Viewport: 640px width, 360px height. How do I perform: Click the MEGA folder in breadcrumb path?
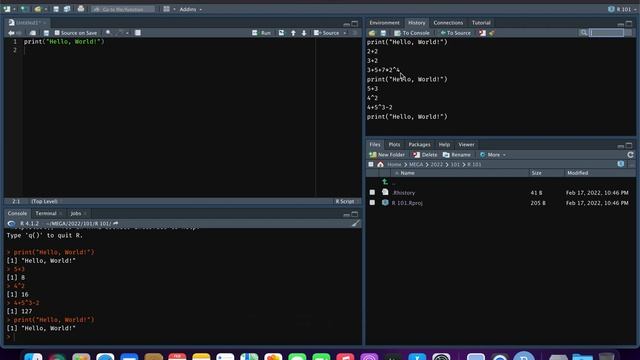point(416,164)
